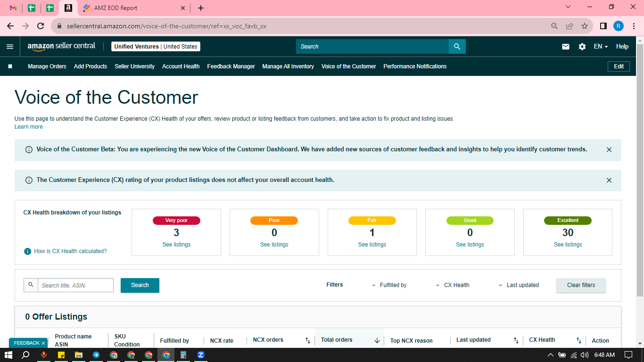
Task: Open Seller University
Action: pyautogui.click(x=135, y=66)
